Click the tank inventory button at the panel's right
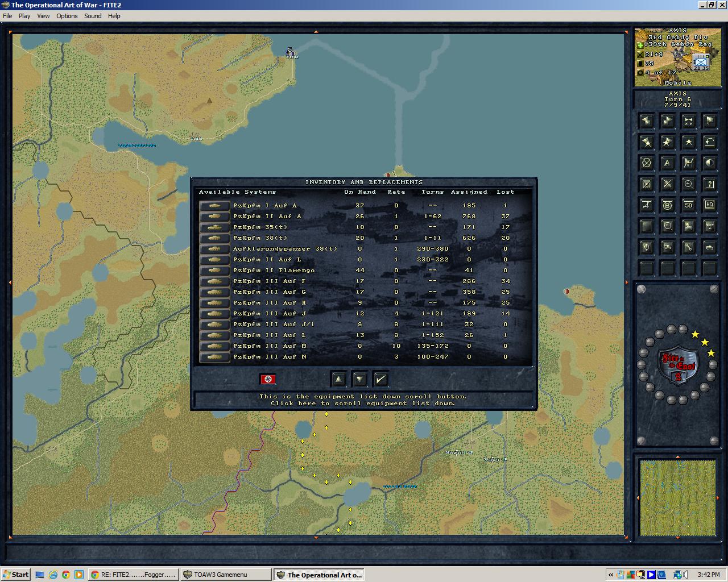The width and height of the screenshot is (728, 582). coord(709,247)
